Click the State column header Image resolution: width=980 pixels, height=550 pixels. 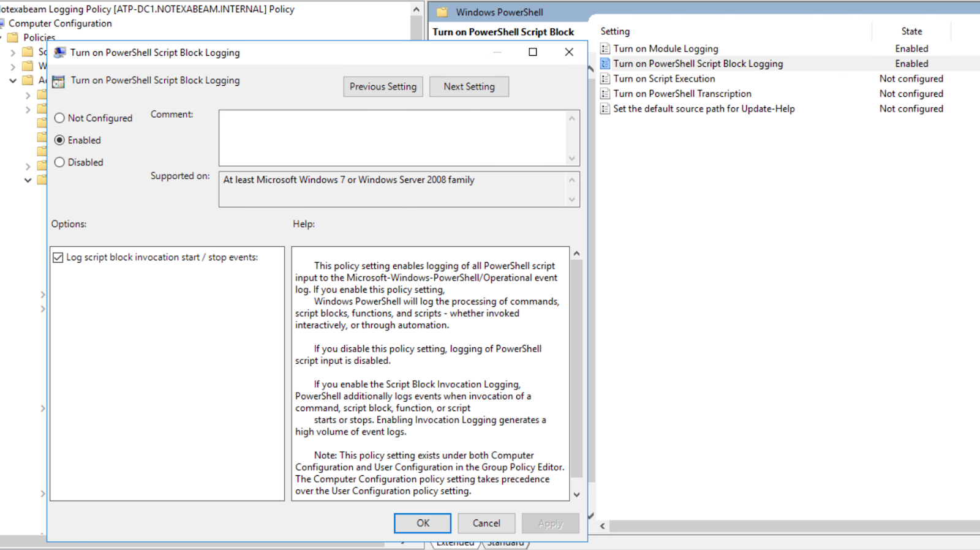pyautogui.click(x=911, y=31)
